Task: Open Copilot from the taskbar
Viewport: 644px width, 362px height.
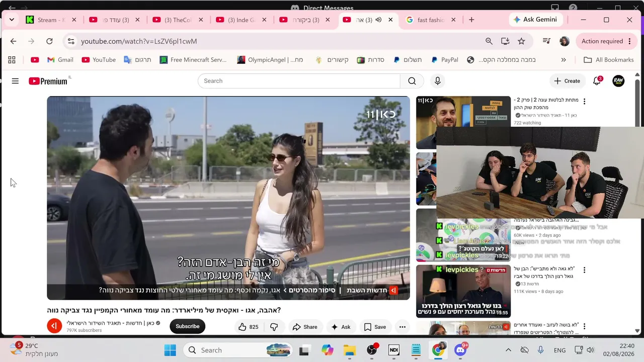Action: pyautogui.click(x=328, y=350)
